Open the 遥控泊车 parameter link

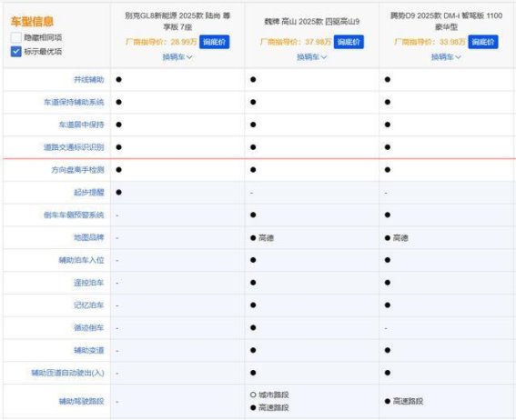tap(89, 283)
